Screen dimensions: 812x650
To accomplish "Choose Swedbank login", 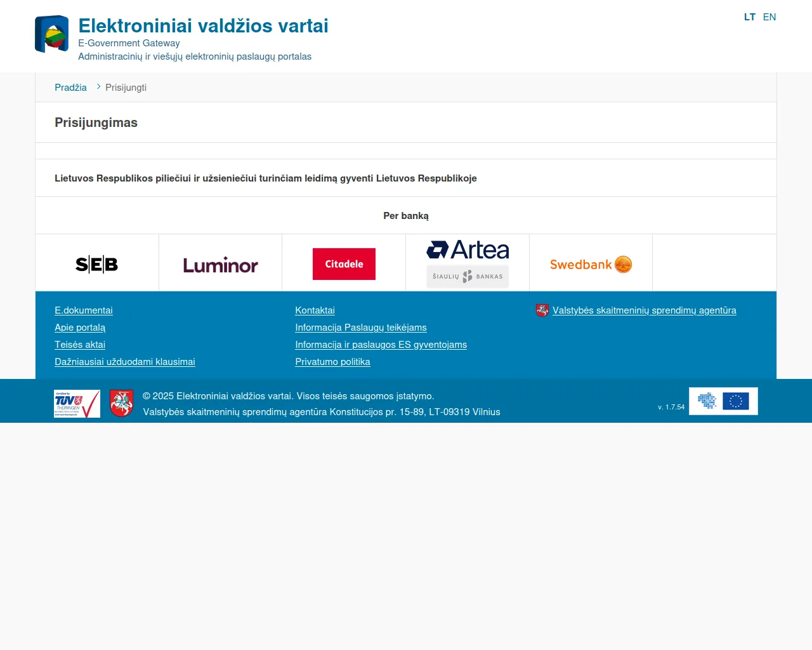I will point(591,264).
